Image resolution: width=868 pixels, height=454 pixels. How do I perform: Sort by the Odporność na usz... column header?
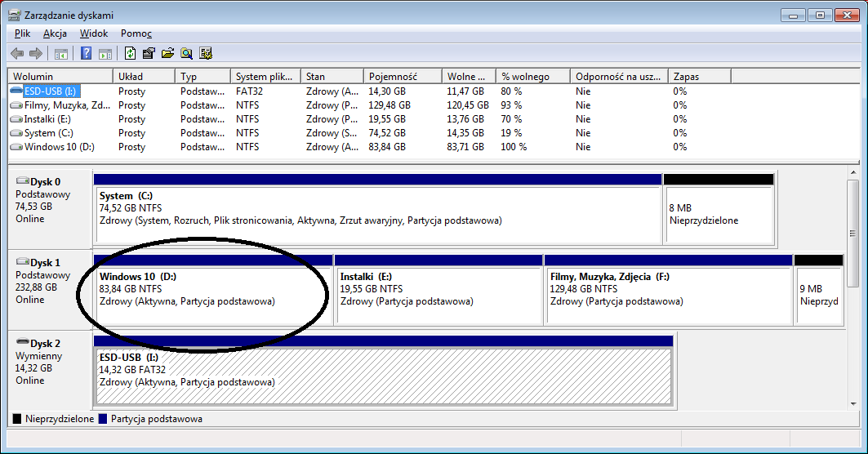pyautogui.click(x=620, y=77)
